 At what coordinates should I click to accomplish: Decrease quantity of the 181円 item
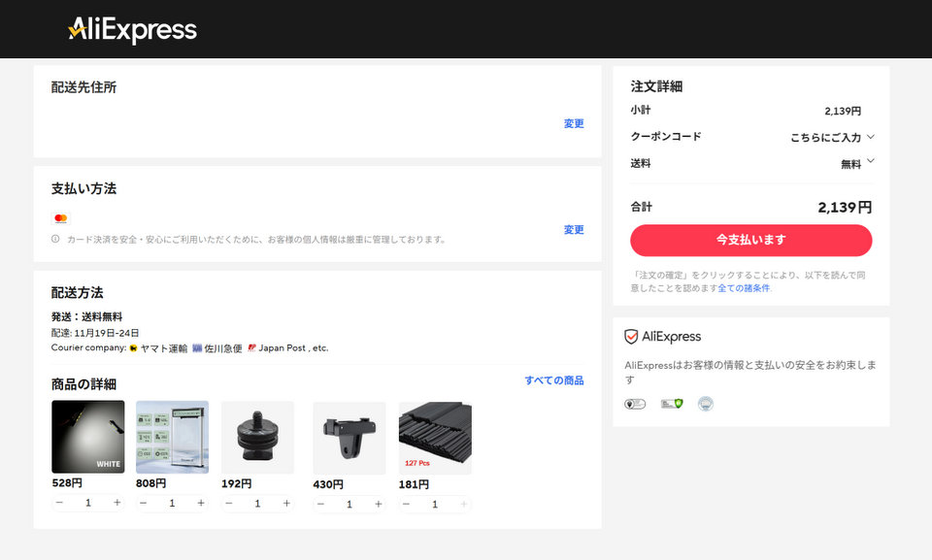pyautogui.click(x=406, y=505)
